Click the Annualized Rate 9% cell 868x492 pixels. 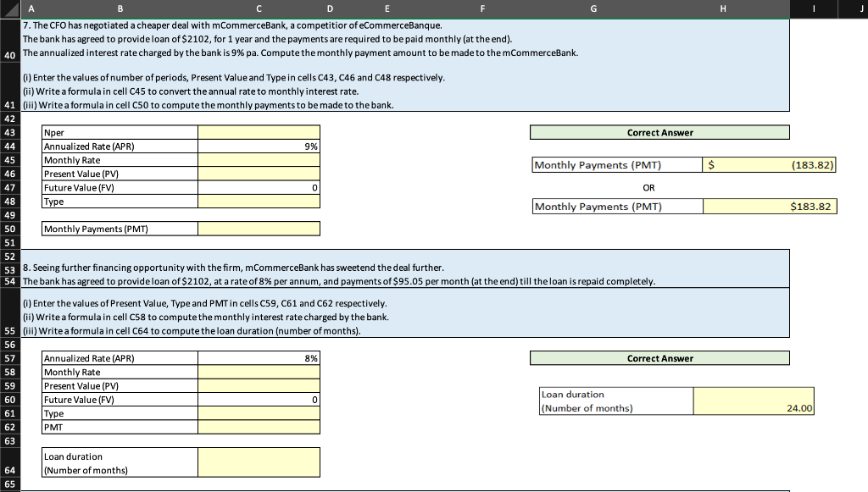point(259,146)
